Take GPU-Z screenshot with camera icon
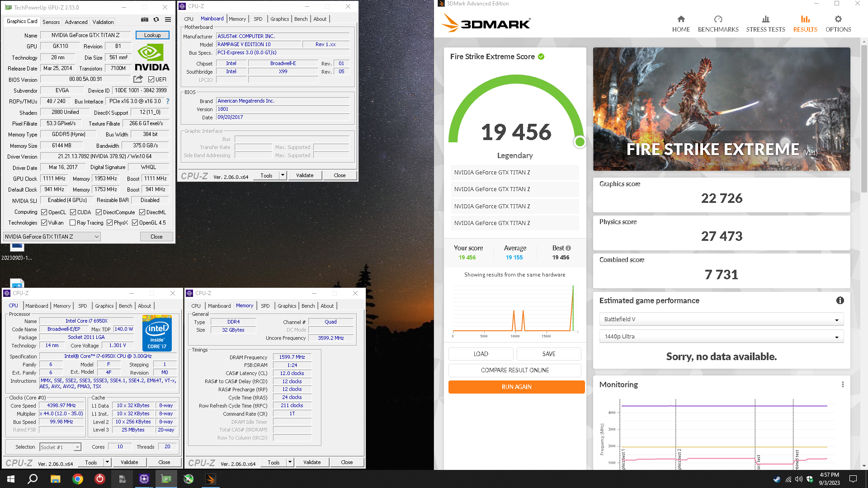This screenshot has height=488, width=868. [x=145, y=19]
